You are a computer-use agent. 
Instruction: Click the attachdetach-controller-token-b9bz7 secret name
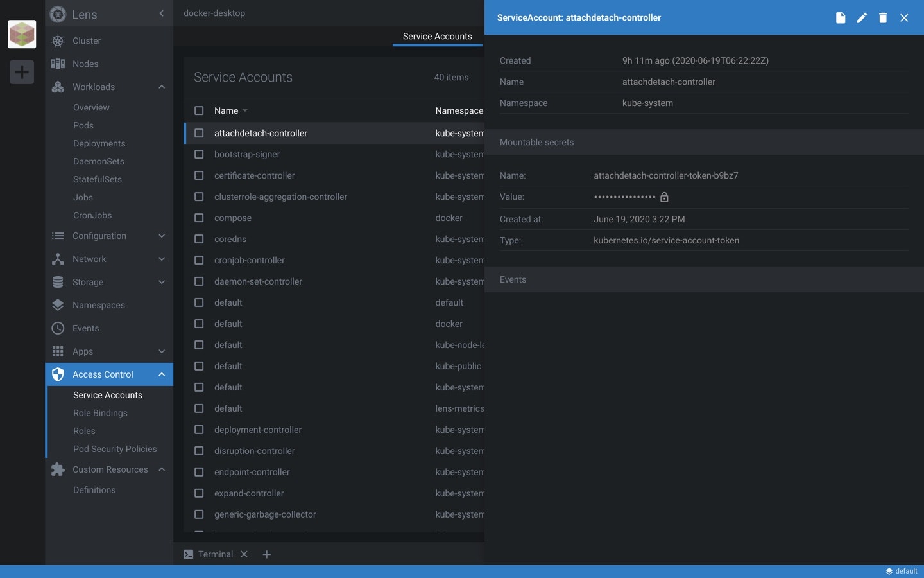[x=665, y=175]
